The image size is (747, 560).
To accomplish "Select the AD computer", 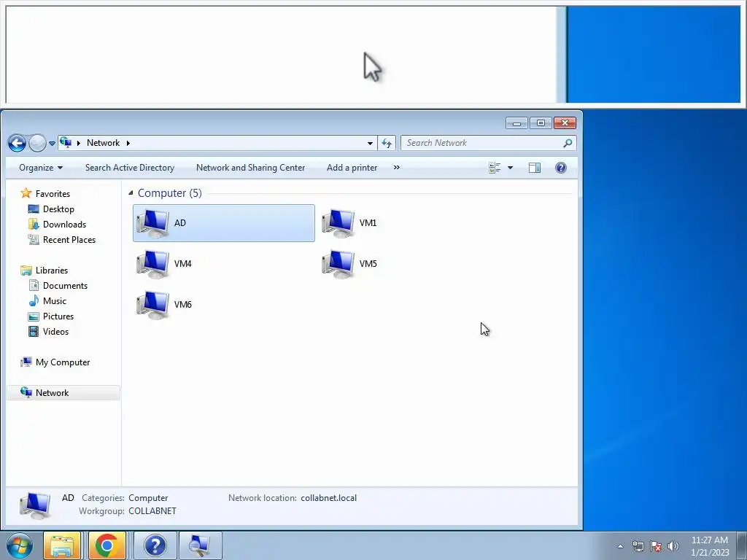I will point(224,223).
